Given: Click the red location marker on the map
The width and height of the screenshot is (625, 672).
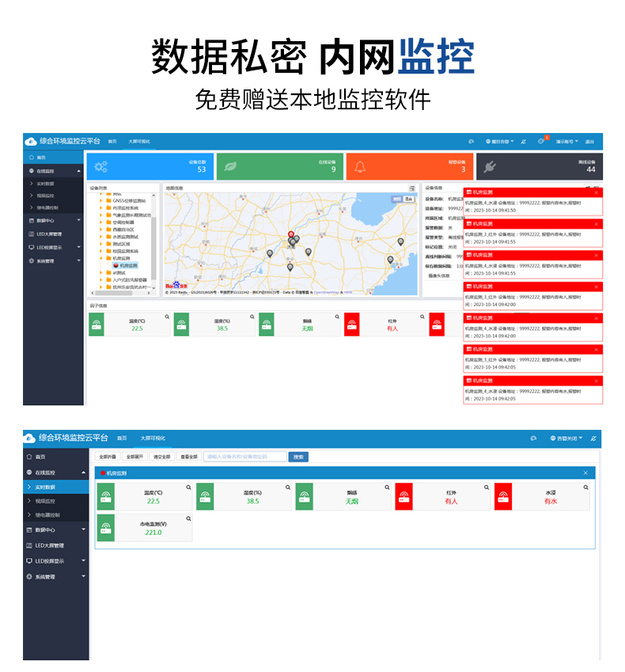Looking at the screenshot, I should point(290,235).
